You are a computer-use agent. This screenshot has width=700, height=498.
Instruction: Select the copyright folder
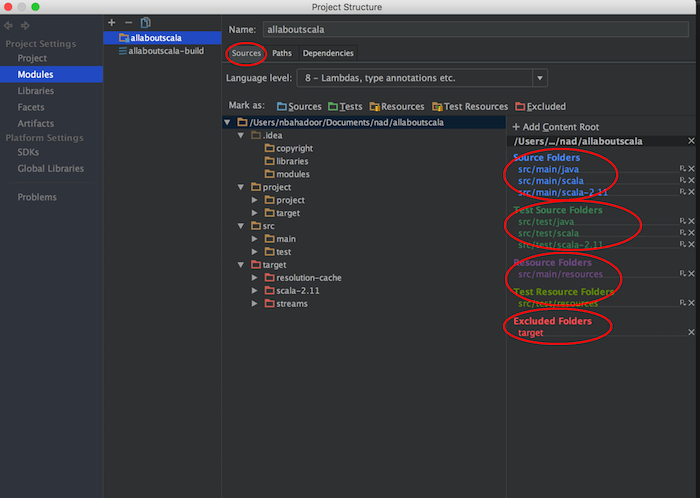pyautogui.click(x=289, y=148)
